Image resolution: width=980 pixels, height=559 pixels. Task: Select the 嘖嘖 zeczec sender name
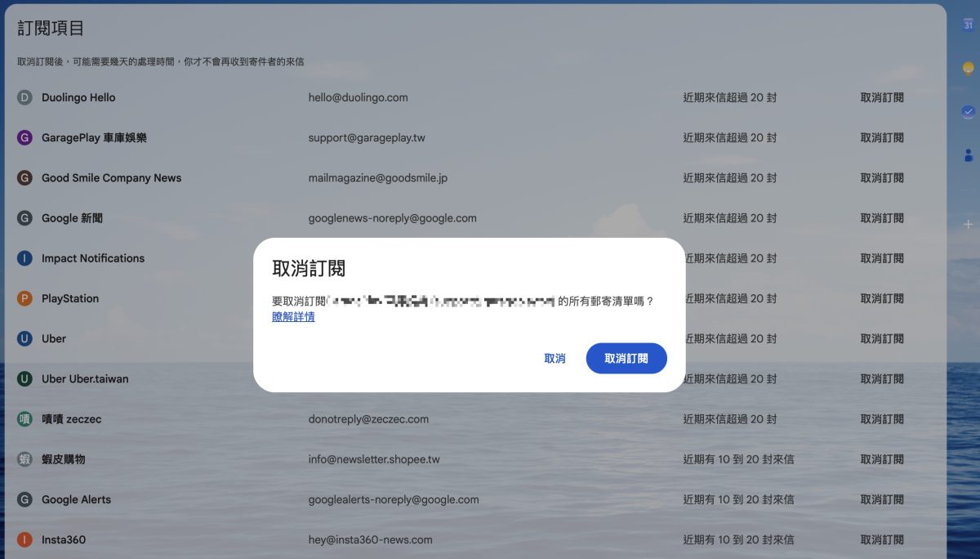(72, 418)
